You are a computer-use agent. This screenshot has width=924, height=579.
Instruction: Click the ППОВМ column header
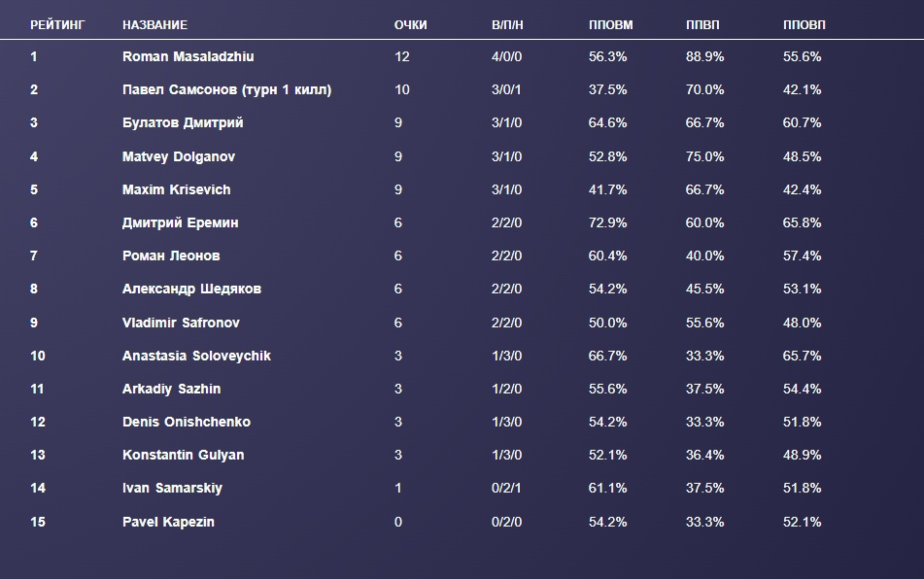(x=610, y=24)
